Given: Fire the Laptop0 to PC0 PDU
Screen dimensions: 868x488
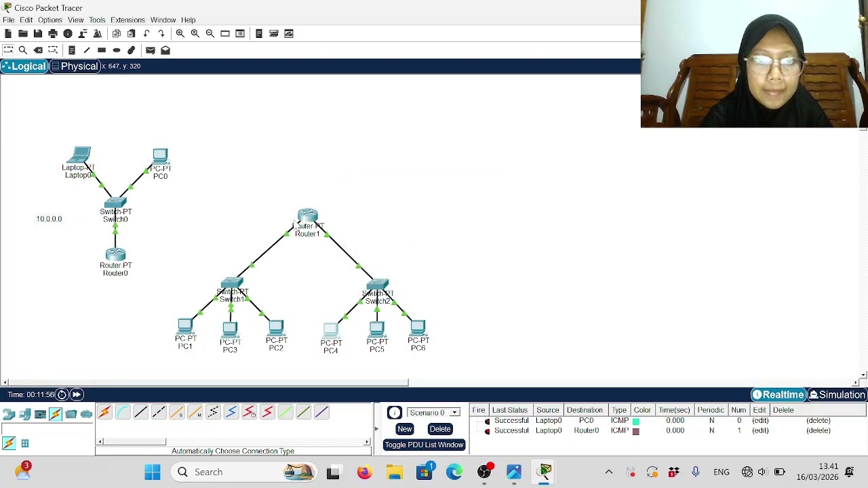Looking at the screenshot, I should point(487,421).
